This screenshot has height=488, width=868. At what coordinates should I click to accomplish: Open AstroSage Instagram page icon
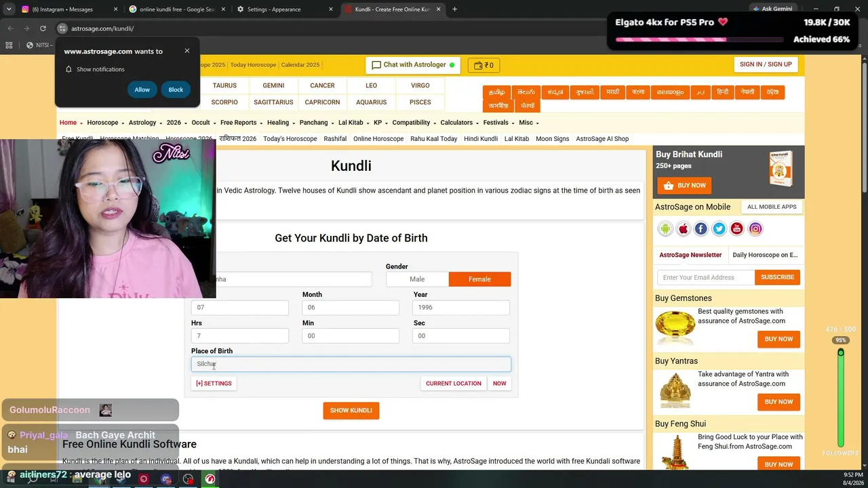click(755, 229)
